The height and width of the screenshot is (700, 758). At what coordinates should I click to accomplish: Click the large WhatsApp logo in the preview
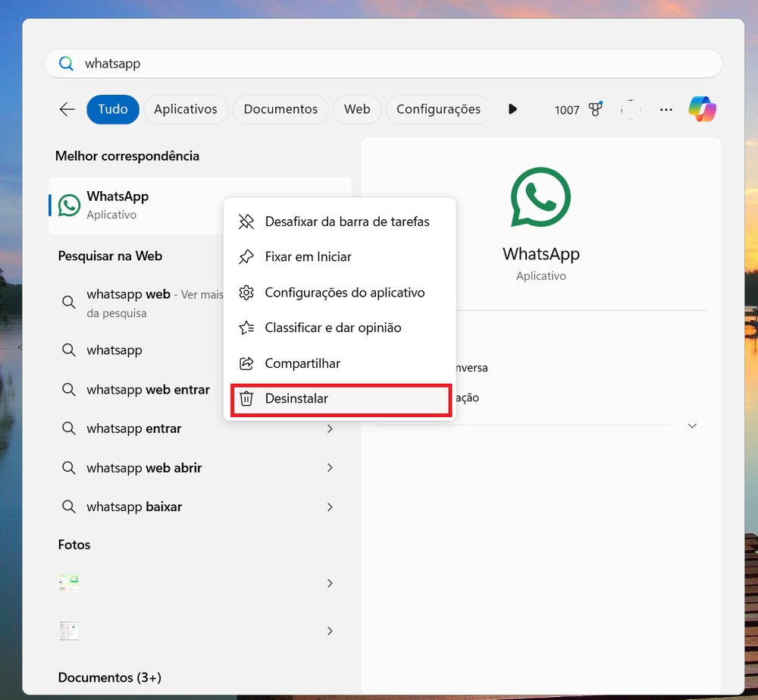[540, 197]
